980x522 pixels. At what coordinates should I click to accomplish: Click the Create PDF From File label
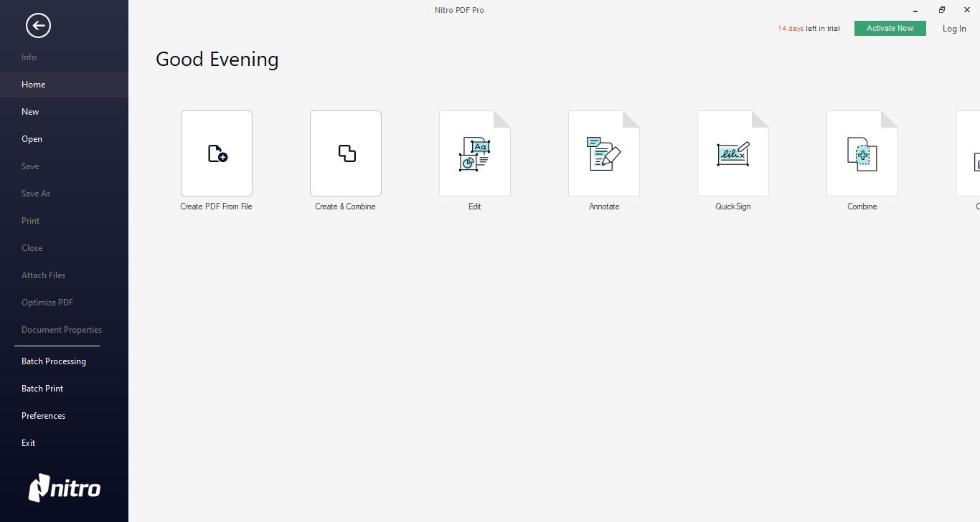[216, 207]
